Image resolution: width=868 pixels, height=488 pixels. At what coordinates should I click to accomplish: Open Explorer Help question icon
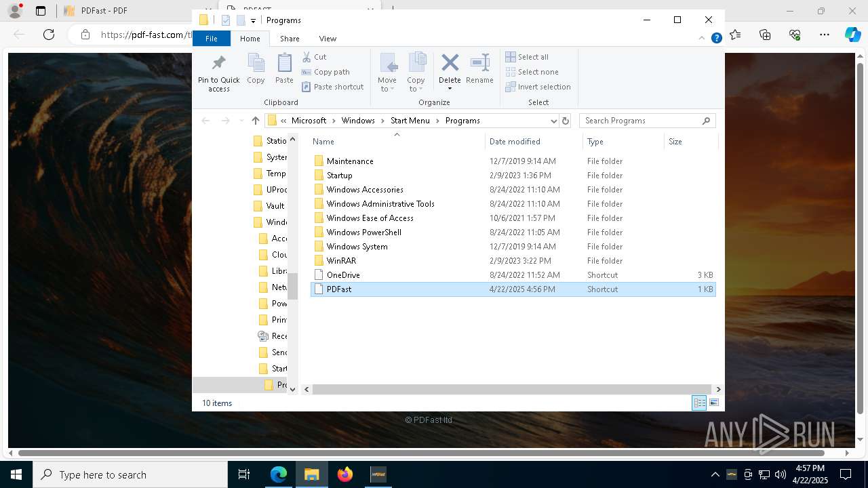point(716,39)
